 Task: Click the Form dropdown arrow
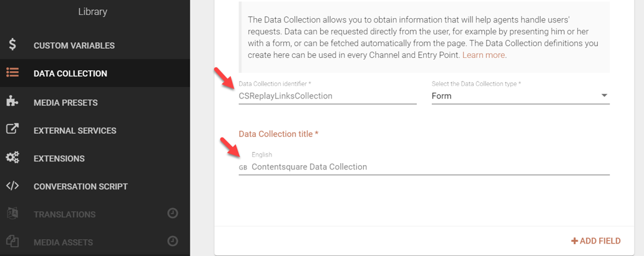click(x=604, y=95)
